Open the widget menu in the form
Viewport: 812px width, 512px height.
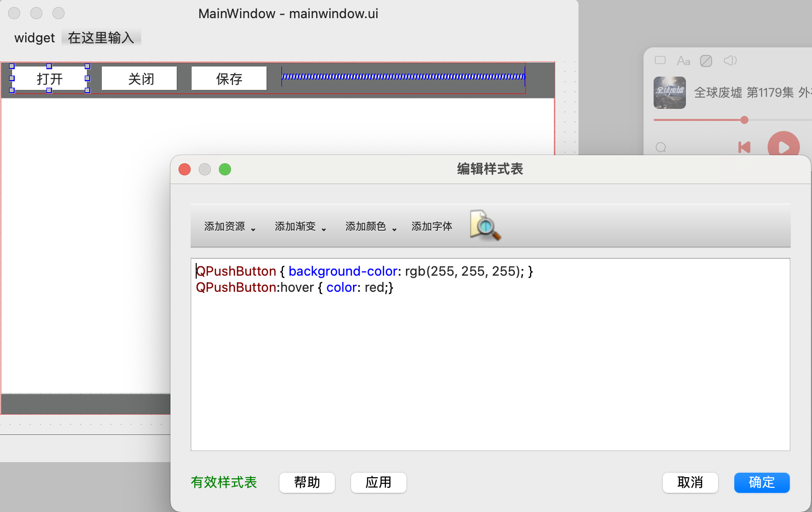(34, 38)
